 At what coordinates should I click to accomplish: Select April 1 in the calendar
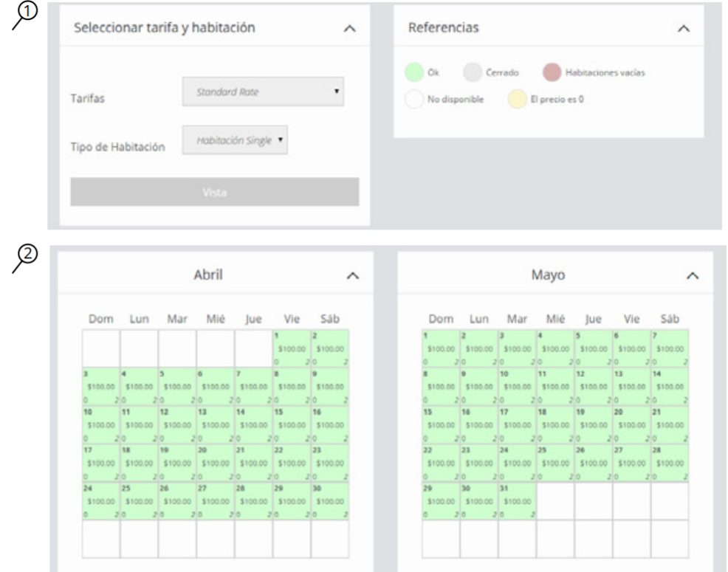(292, 348)
